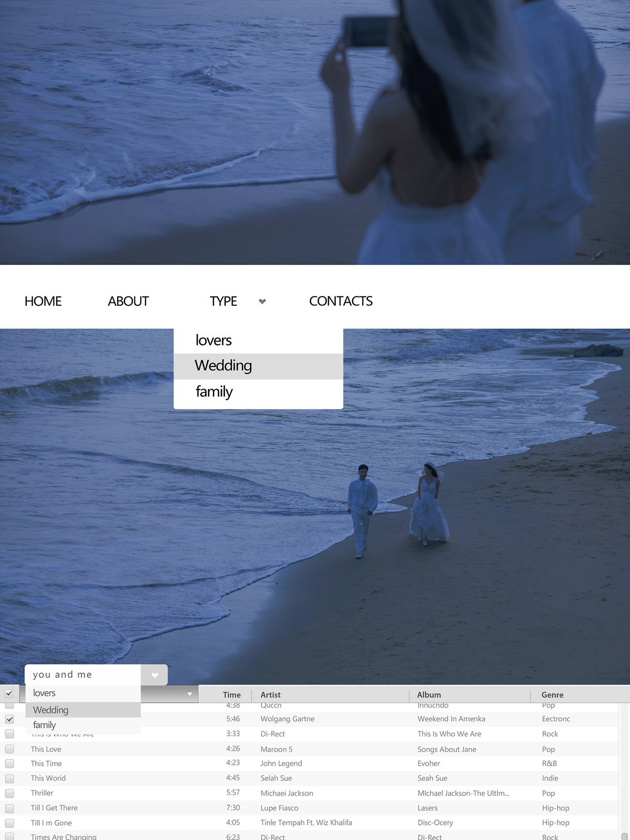Click album 'Mlchael Jackson-The Ultlm...'
630x840 pixels.
tap(463, 793)
